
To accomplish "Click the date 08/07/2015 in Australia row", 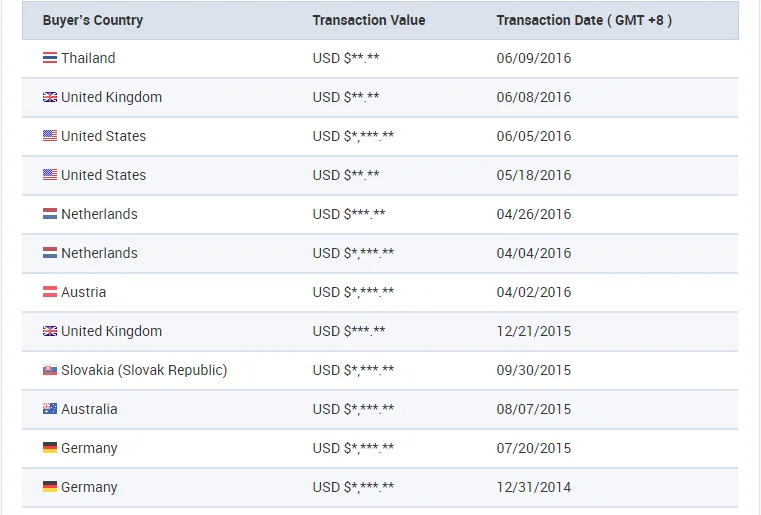I will [x=534, y=409].
